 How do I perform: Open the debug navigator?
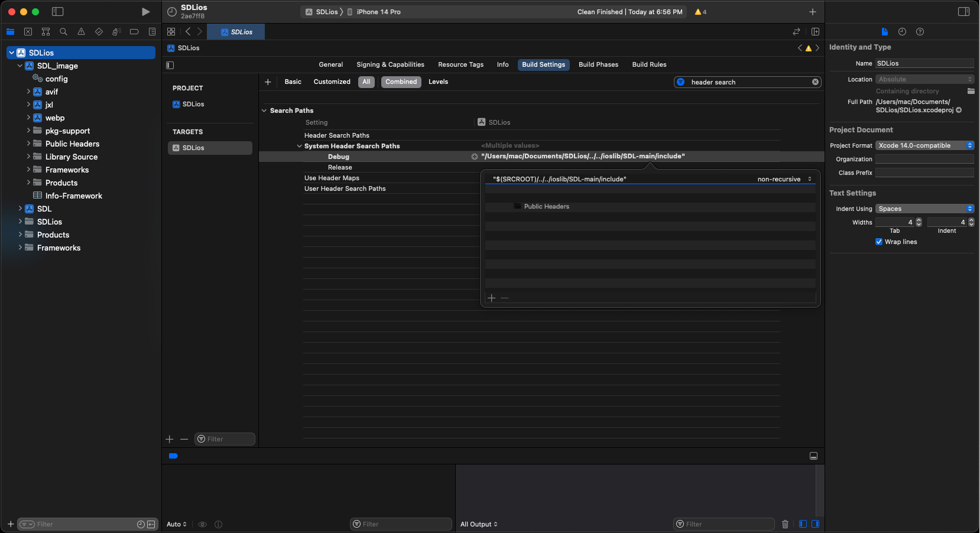pos(116,32)
